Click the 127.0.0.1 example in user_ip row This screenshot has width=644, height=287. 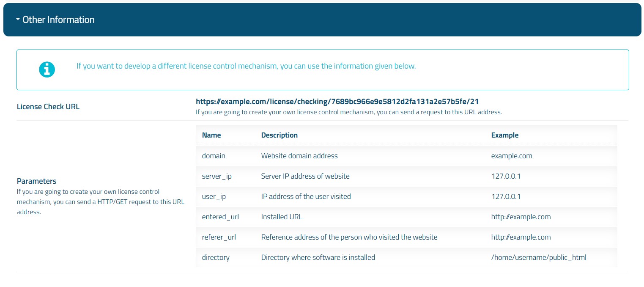coord(506,196)
